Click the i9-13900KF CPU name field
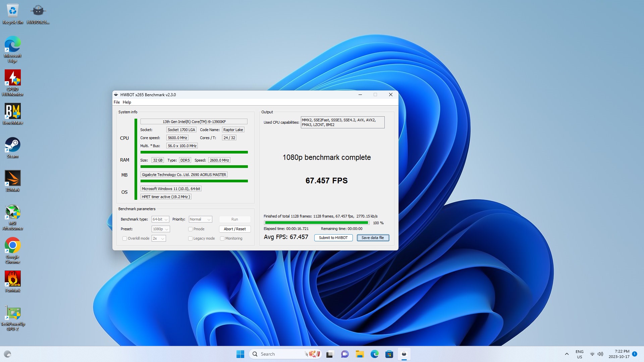Viewport: 644px width, 362px height. pos(194,122)
